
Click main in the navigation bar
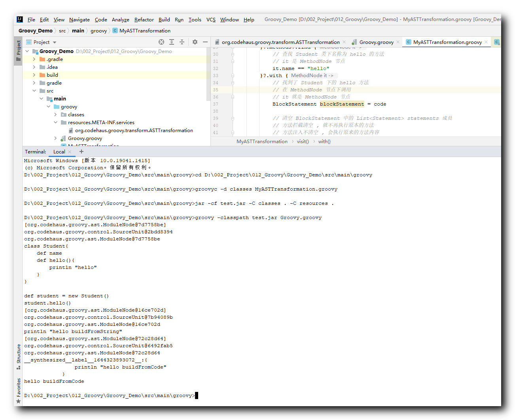coord(78,30)
